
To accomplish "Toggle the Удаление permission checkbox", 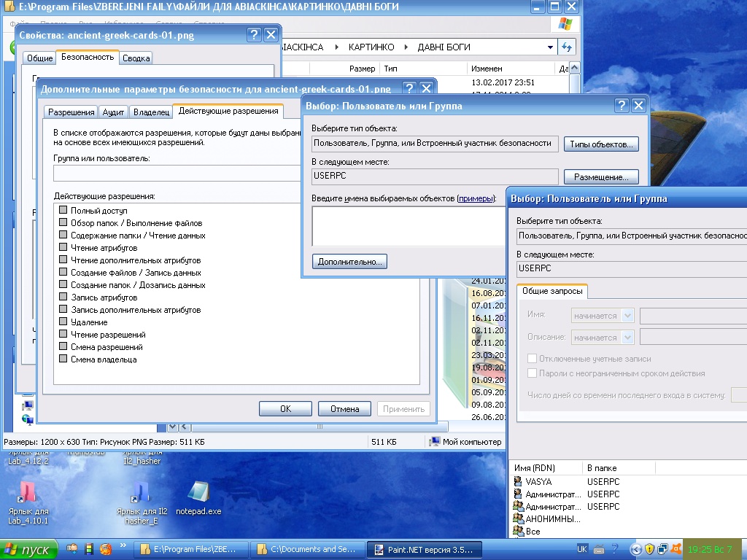I will click(x=63, y=322).
